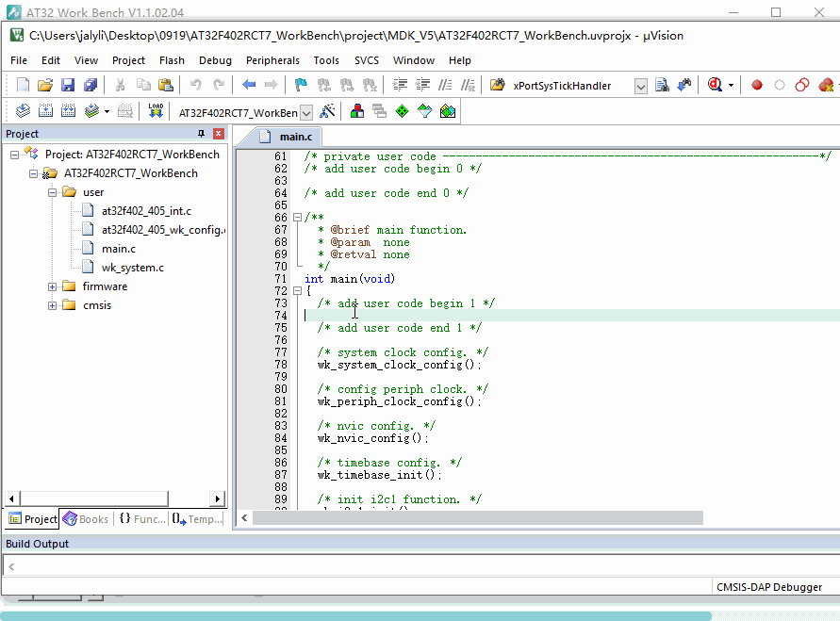Insert a breakpoint with the red dot icon

[757, 85]
